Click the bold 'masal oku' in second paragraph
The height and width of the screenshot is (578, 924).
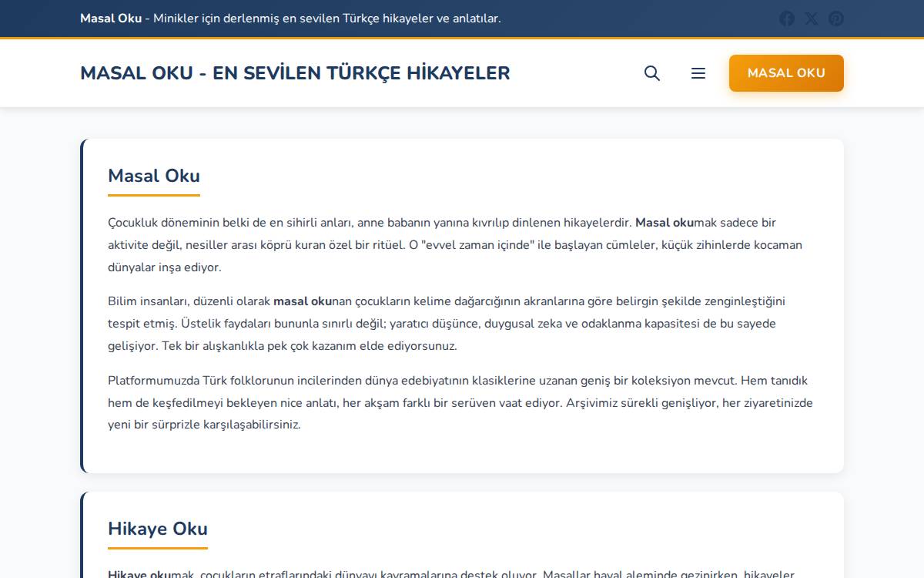tap(303, 301)
